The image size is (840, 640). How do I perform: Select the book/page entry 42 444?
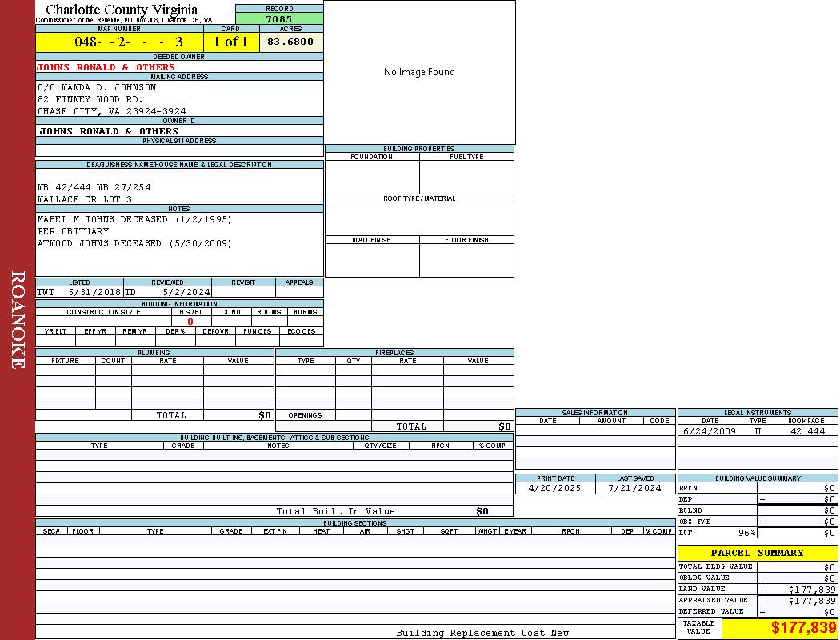tap(807, 431)
